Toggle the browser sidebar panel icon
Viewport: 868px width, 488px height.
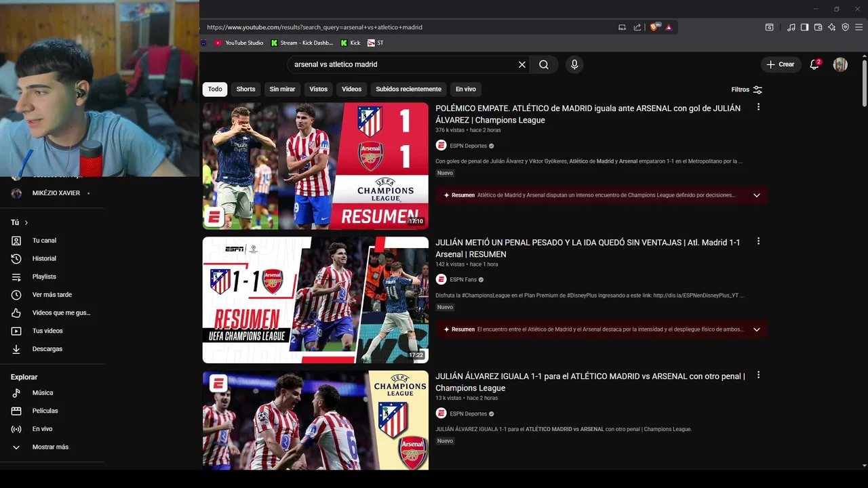tap(804, 27)
